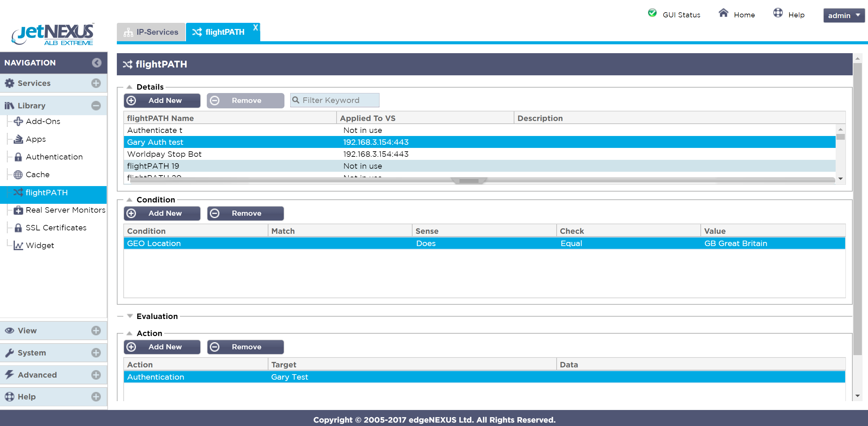The image size is (868, 426).
Task: Select the Worldpay Stop Bot row
Action: pos(480,154)
